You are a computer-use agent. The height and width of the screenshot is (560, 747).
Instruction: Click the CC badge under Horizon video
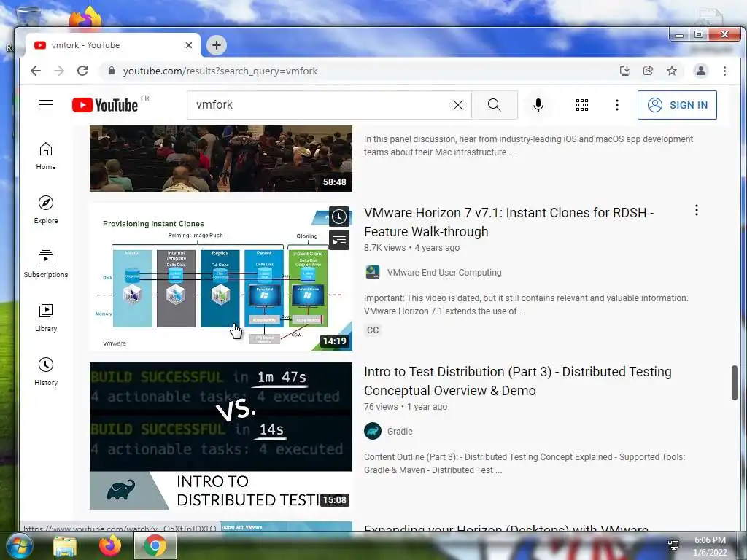(373, 330)
